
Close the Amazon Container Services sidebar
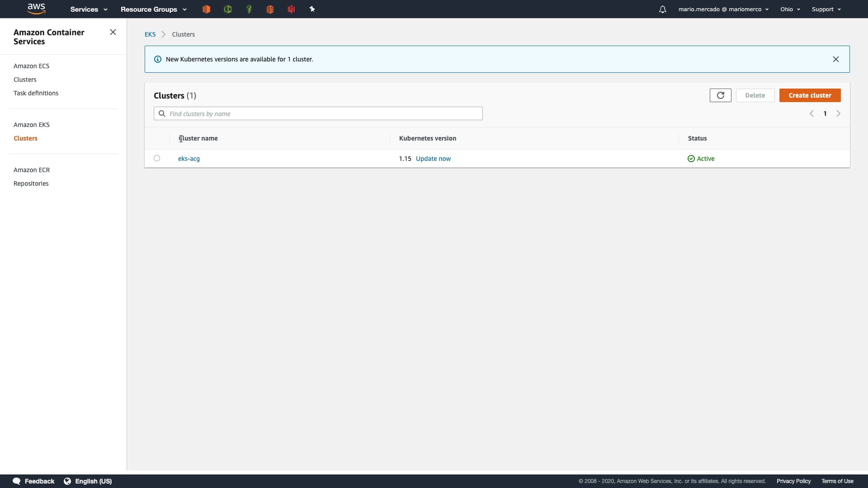[x=113, y=32]
